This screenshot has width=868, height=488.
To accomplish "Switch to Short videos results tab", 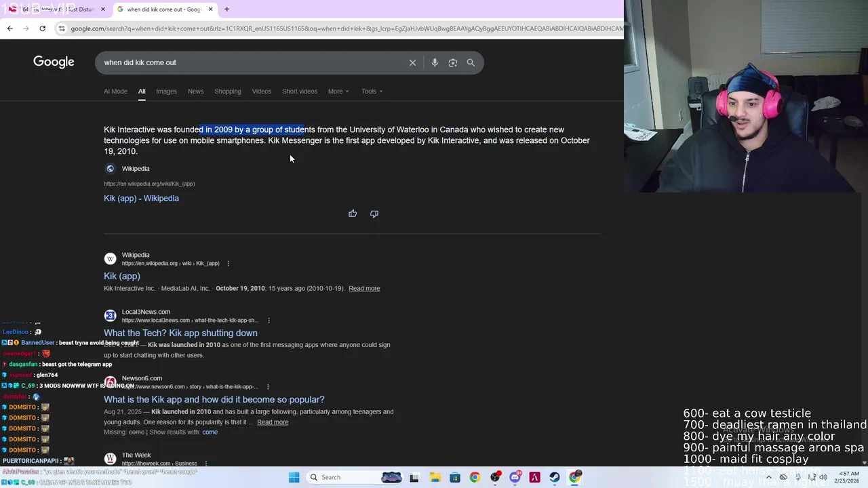I will click(x=300, y=91).
